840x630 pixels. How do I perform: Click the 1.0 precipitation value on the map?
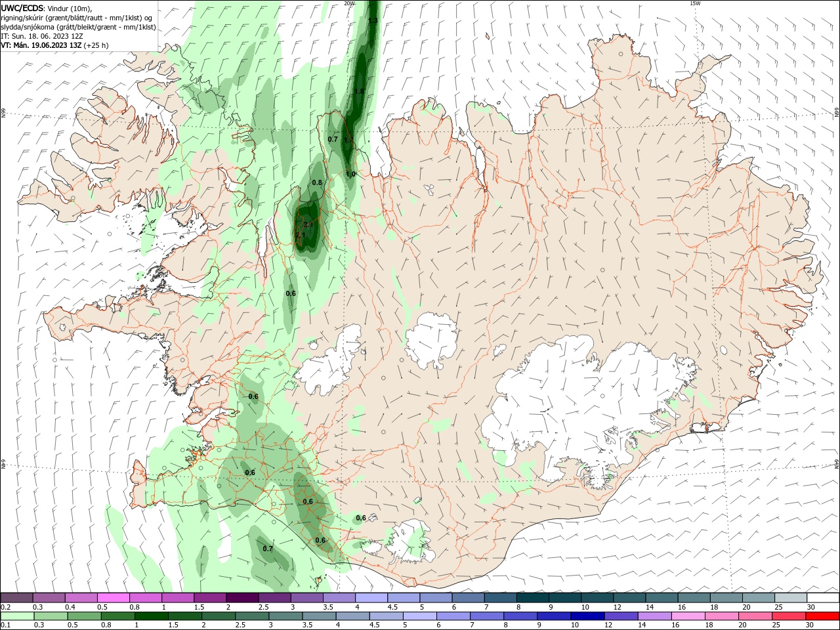[x=350, y=174]
